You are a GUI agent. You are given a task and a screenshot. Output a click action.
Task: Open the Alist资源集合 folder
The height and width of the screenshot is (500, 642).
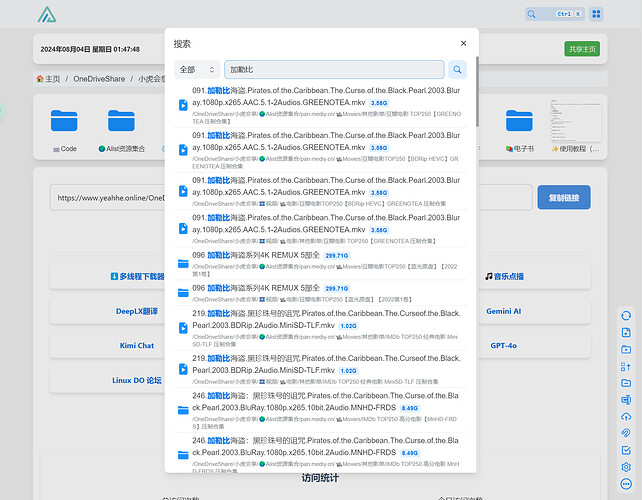point(121,130)
